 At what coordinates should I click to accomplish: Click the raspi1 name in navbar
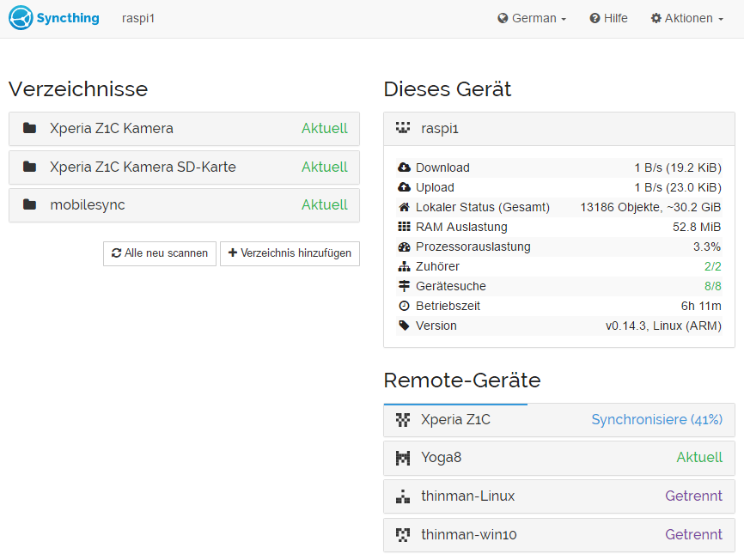tap(138, 18)
